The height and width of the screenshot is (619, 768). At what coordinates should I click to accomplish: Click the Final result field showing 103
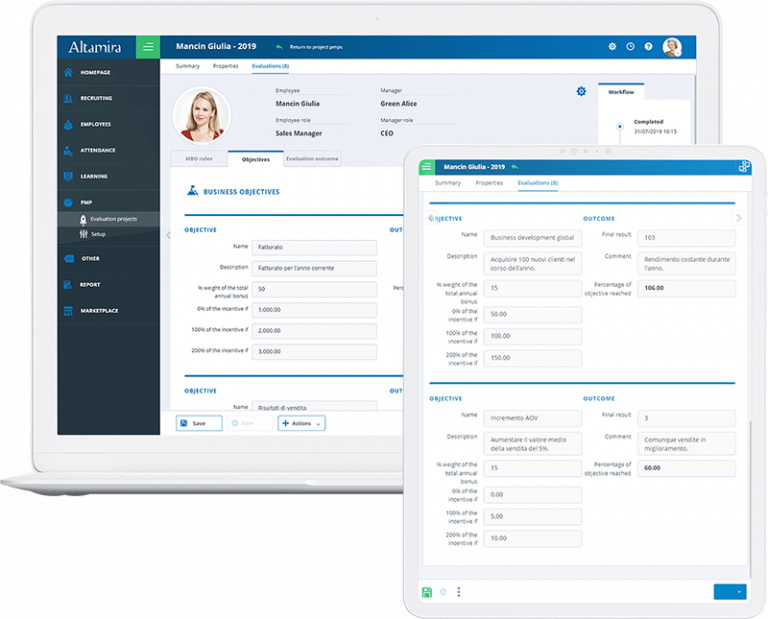[686, 238]
